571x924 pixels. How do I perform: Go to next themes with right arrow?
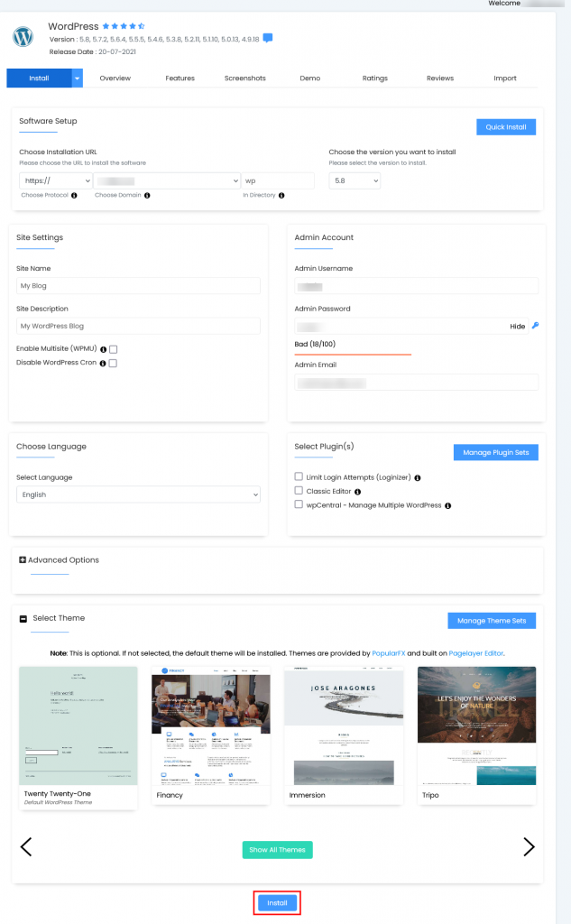[529, 846]
